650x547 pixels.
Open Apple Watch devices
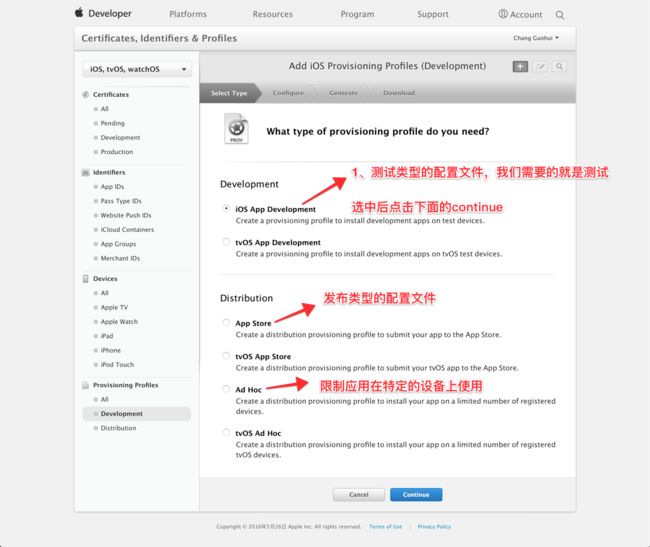click(x=119, y=322)
